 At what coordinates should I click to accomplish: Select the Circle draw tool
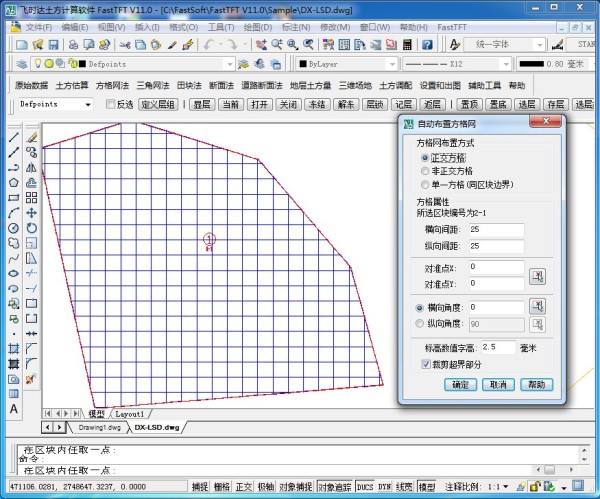tap(13, 228)
